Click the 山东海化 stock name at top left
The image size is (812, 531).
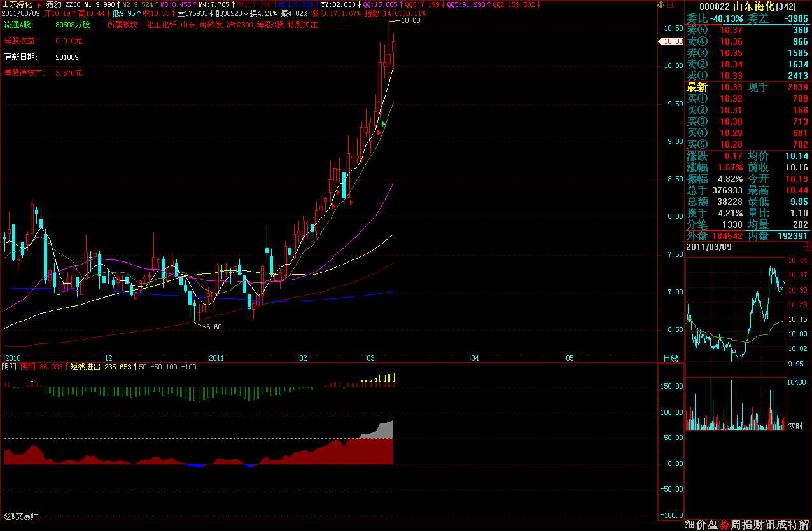17,4
